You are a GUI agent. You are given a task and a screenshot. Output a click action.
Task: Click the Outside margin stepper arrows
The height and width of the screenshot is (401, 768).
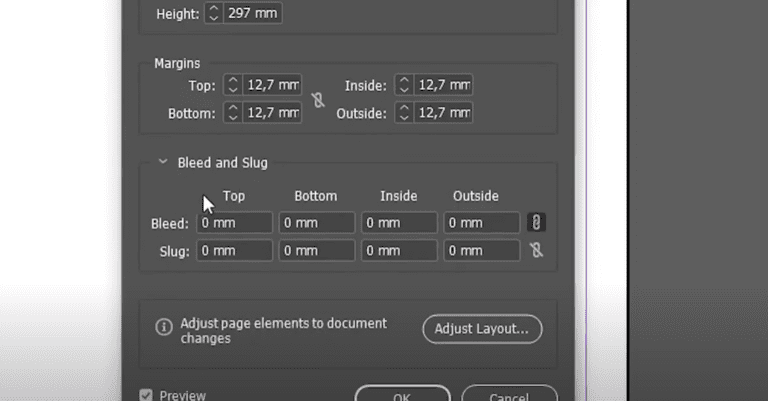404,113
